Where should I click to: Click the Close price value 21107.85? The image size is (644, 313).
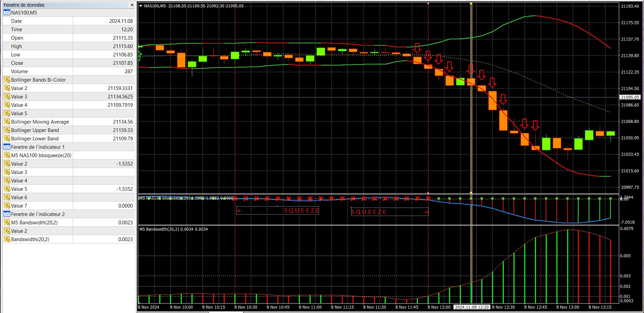pos(123,63)
